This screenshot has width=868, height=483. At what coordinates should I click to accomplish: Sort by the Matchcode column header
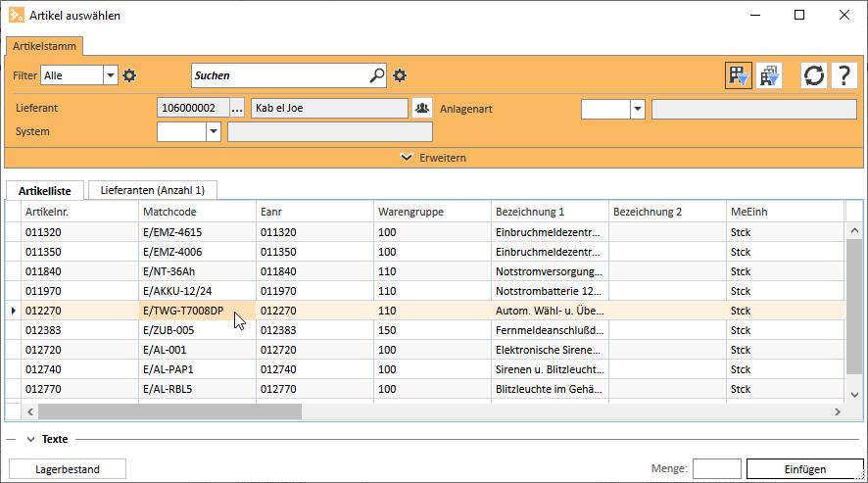tap(197, 212)
